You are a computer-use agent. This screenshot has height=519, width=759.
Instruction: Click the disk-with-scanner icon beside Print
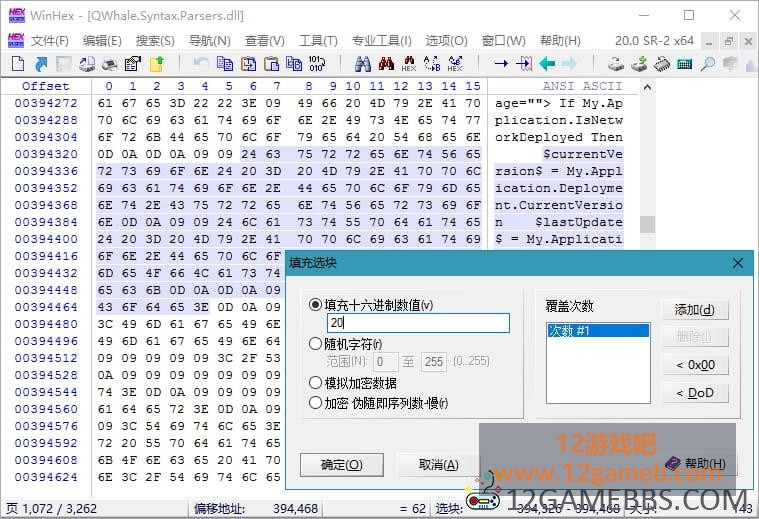click(87, 64)
